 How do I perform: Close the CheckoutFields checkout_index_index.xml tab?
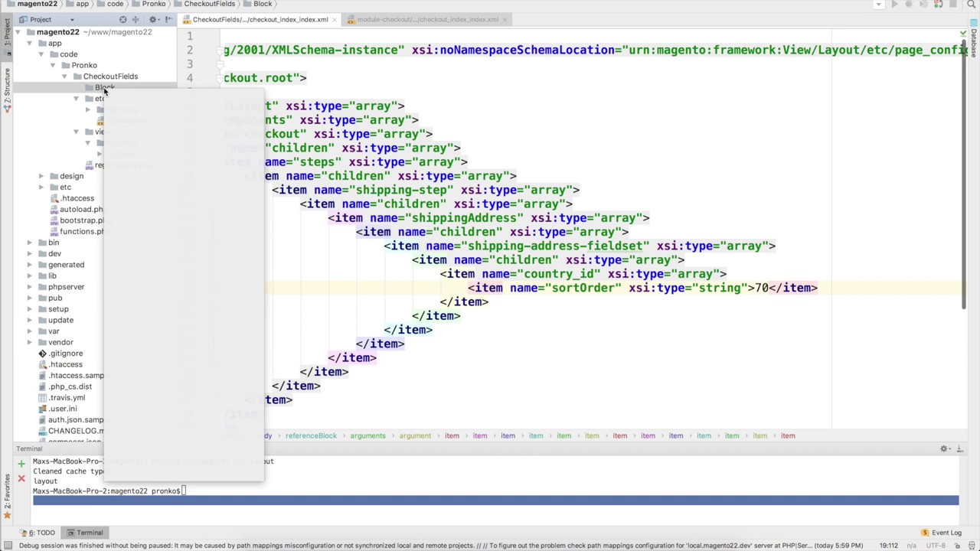tap(336, 19)
